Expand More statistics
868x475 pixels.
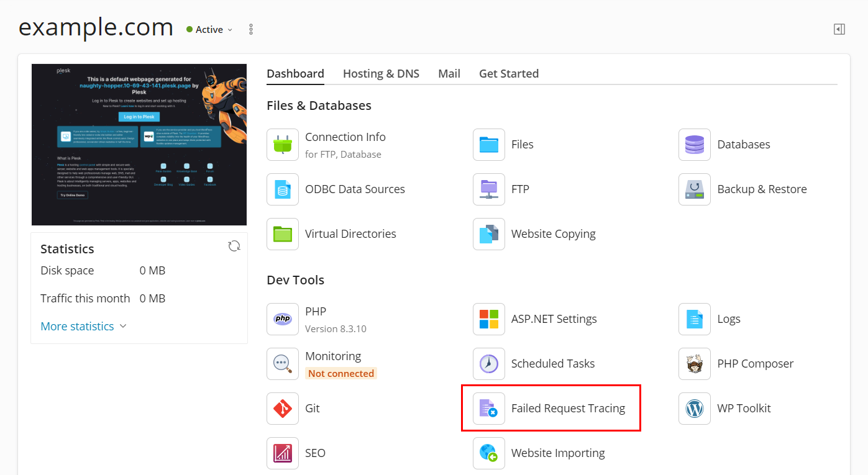pyautogui.click(x=83, y=327)
